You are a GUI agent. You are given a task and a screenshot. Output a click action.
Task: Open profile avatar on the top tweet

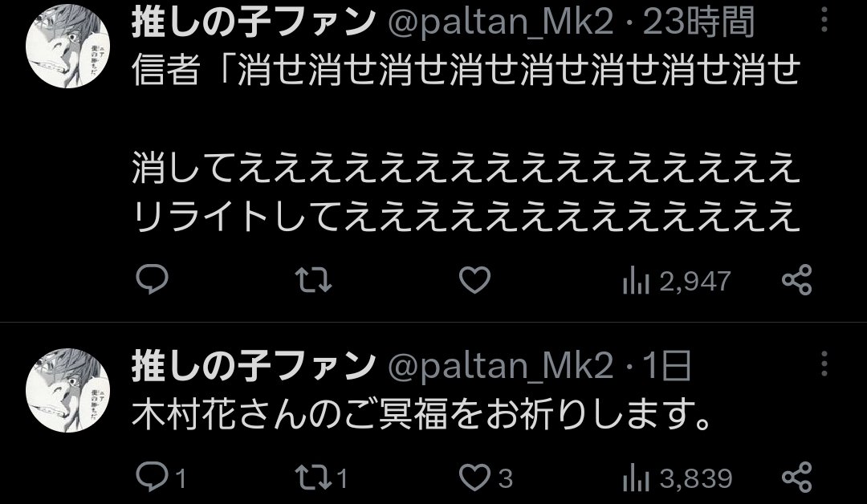67,45
